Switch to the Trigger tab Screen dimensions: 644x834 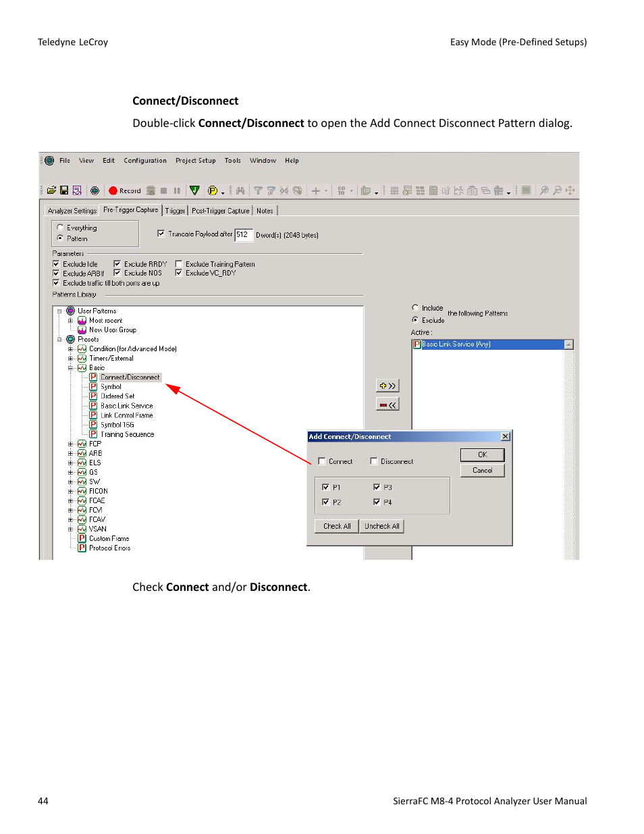pos(175,211)
